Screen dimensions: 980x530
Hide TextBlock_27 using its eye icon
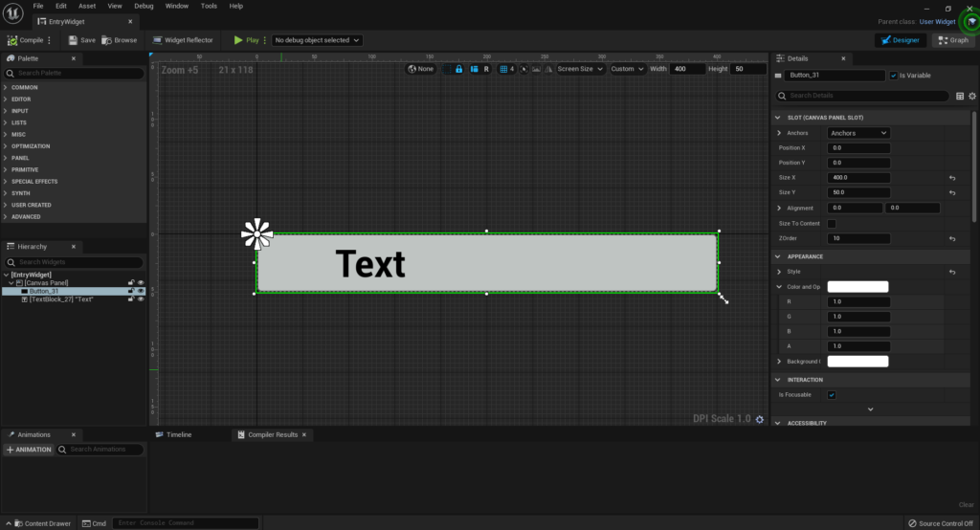coord(141,299)
